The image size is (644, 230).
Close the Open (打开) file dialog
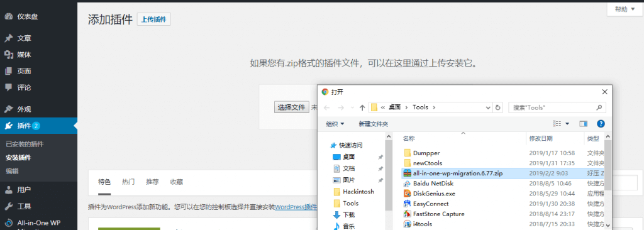coord(604,92)
